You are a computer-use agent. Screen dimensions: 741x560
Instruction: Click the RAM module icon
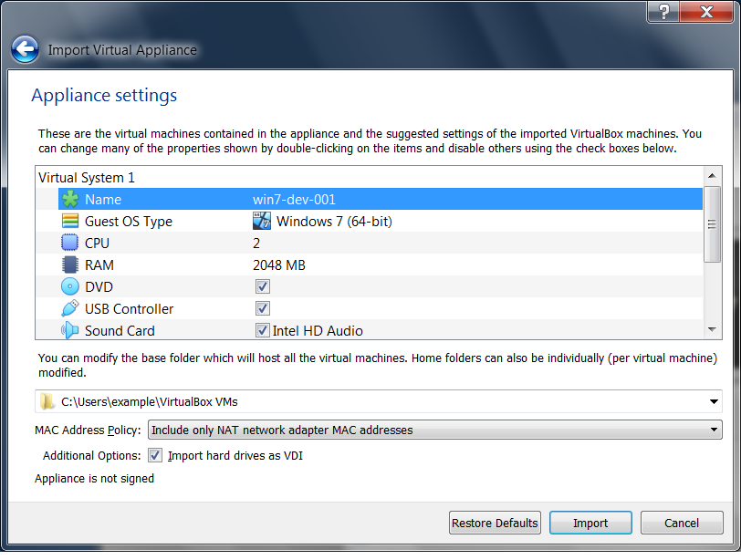click(70, 264)
